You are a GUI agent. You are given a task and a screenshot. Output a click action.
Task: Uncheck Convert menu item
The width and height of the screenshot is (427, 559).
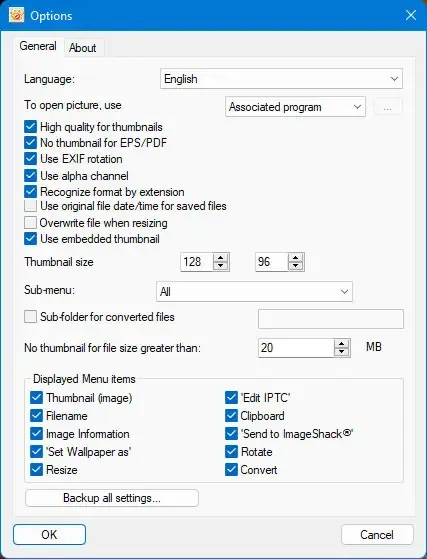(231, 470)
